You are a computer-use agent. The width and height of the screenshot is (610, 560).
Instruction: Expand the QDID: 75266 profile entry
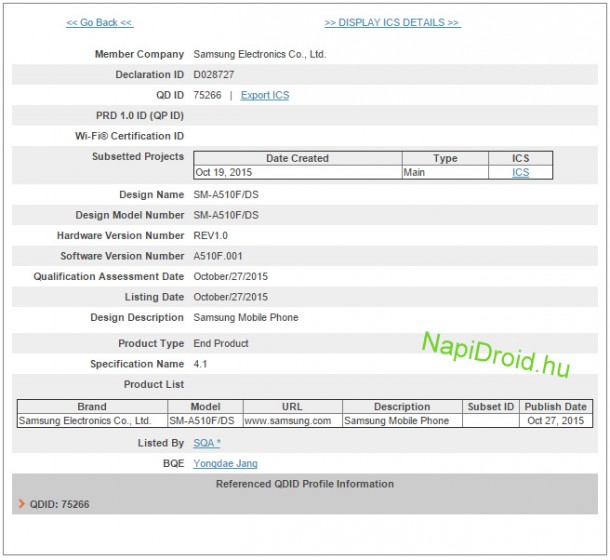[60, 504]
